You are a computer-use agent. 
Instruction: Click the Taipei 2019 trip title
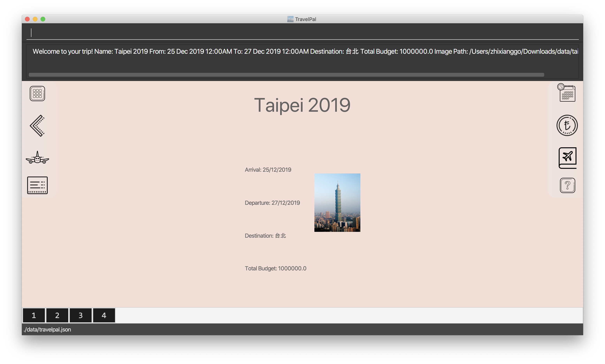[x=302, y=105]
